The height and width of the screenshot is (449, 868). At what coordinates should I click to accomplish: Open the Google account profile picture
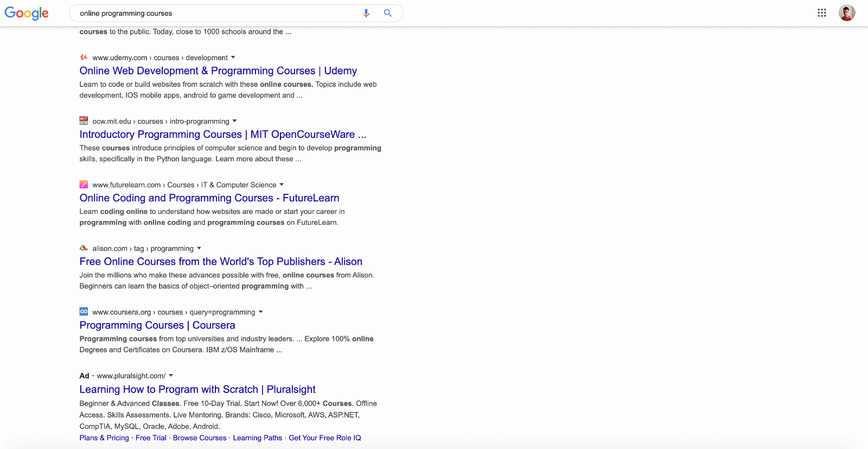(x=847, y=13)
